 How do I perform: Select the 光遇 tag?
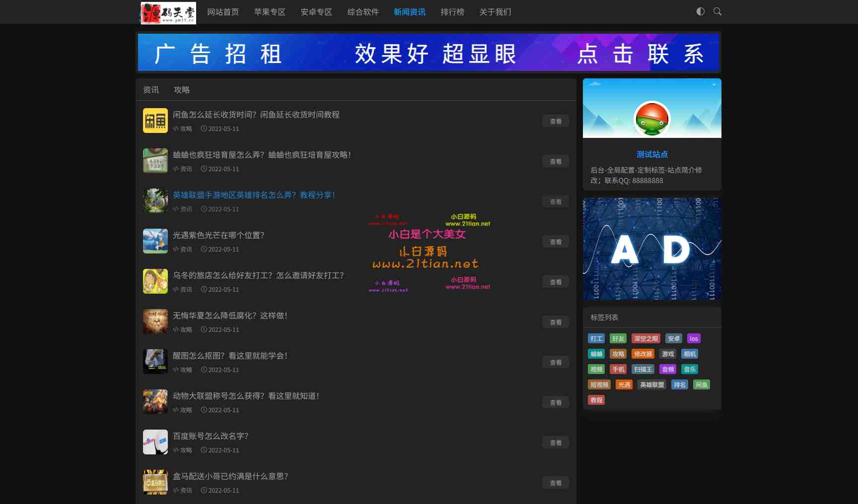click(624, 384)
